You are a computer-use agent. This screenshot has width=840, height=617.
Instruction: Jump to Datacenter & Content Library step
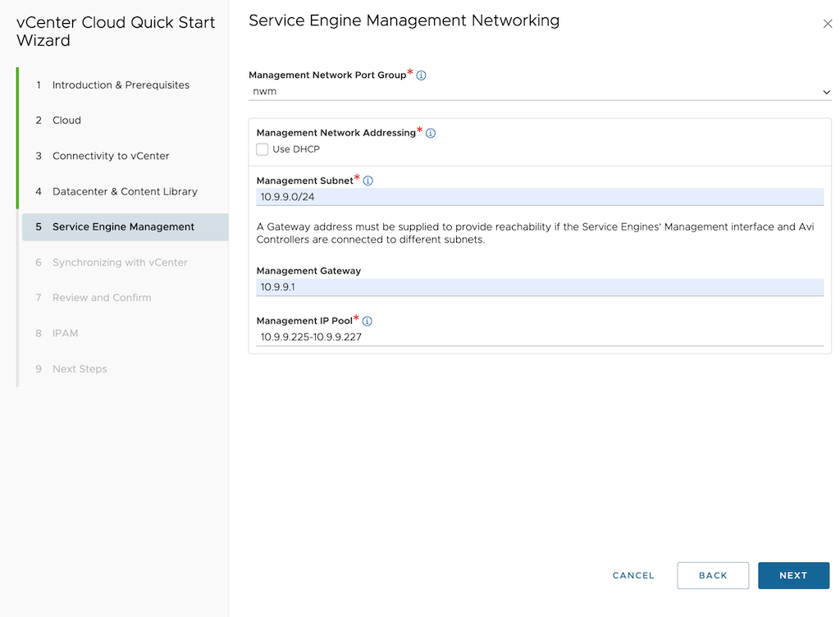125,192
